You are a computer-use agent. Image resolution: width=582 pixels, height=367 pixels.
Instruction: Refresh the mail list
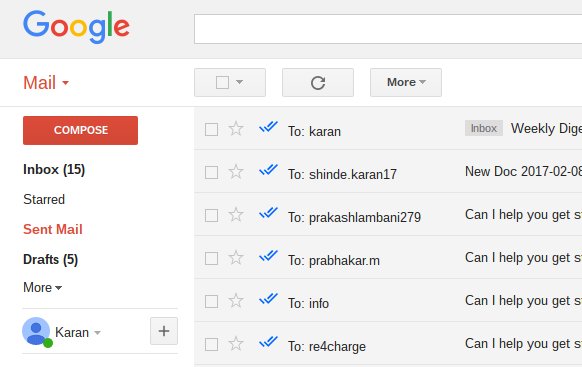click(x=318, y=82)
